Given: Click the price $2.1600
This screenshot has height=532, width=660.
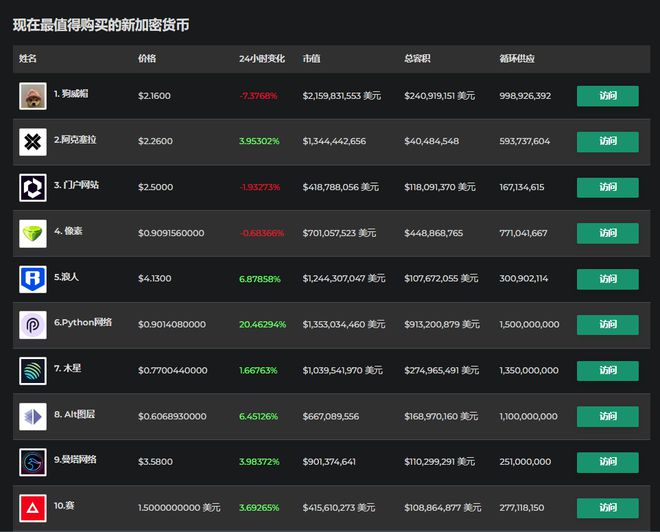Looking at the screenshot, I should pyautogui.click(x=154, y=96).
